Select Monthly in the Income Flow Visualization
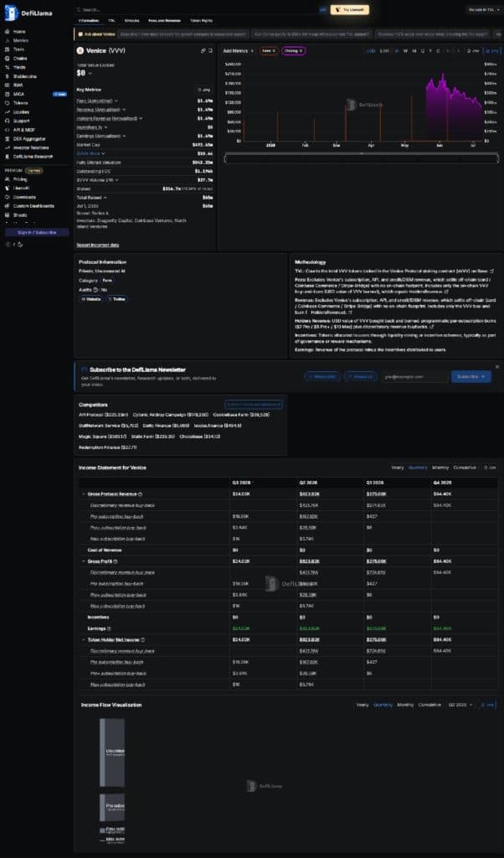The width and height of the screenshot is (504, 858). [405, 705]
